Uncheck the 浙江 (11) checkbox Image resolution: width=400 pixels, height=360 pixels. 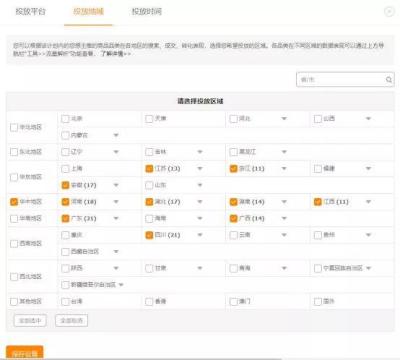234,169
